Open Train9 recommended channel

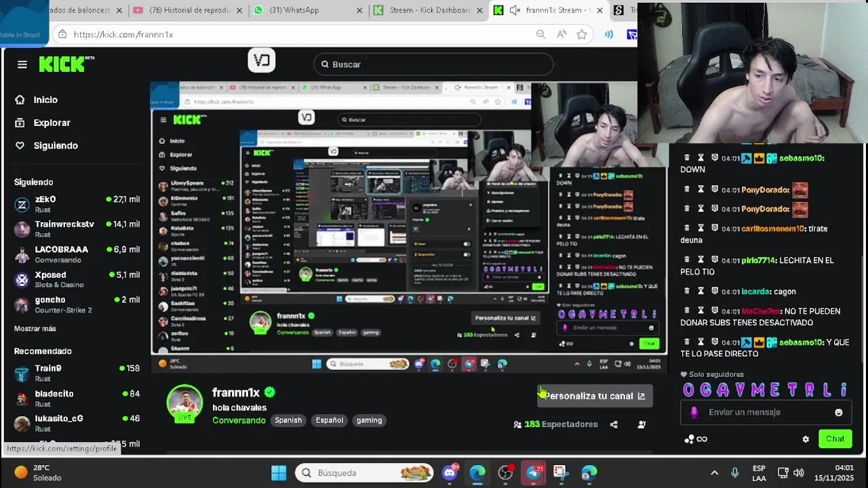[x=77, y=373]
